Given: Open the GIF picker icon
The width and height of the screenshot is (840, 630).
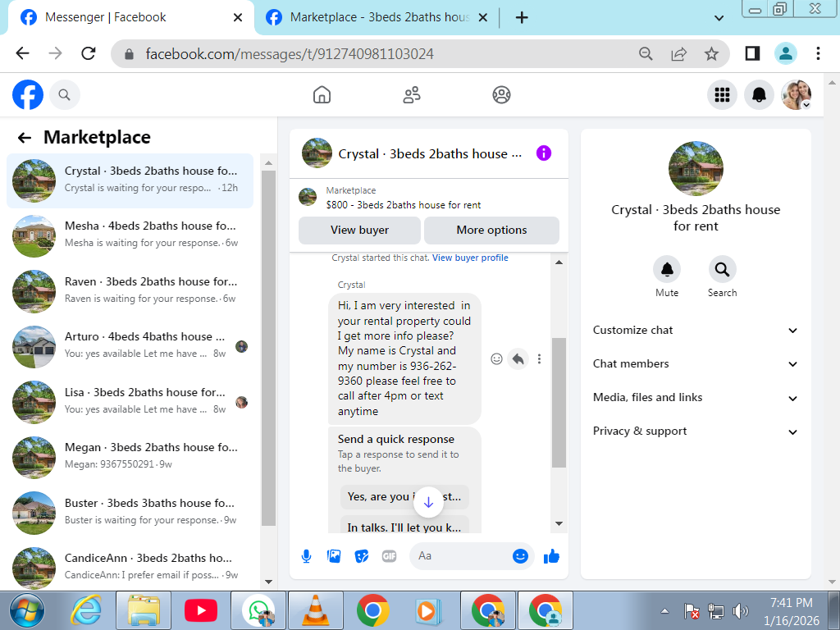Looking at the screenshot, I should 390,556.
